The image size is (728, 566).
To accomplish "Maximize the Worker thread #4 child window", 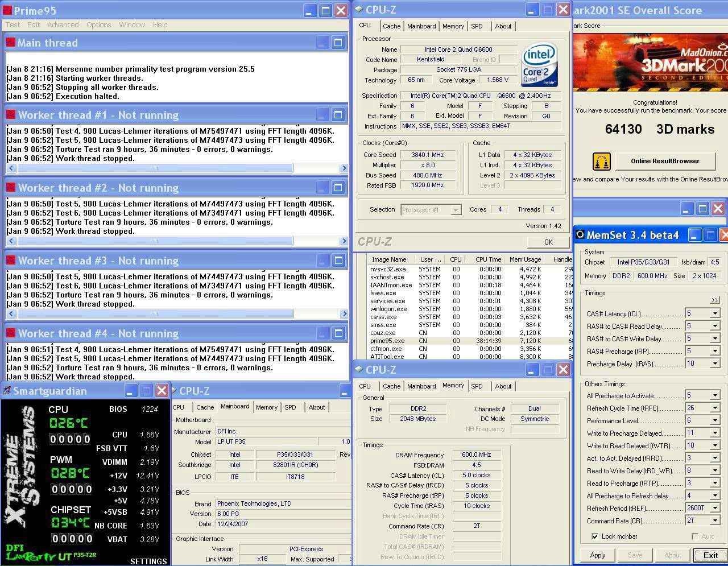I will click(x=338, y=333).
